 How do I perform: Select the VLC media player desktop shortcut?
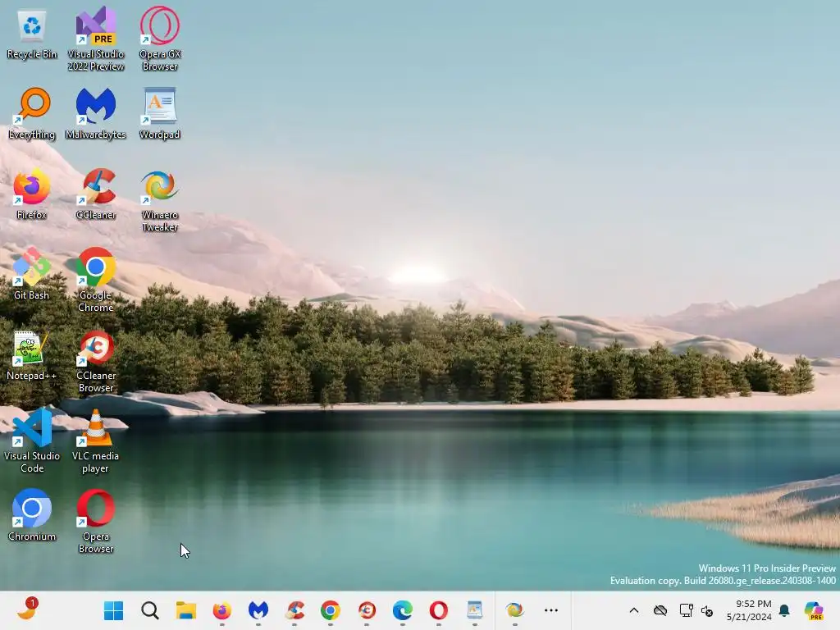point(96,441)
